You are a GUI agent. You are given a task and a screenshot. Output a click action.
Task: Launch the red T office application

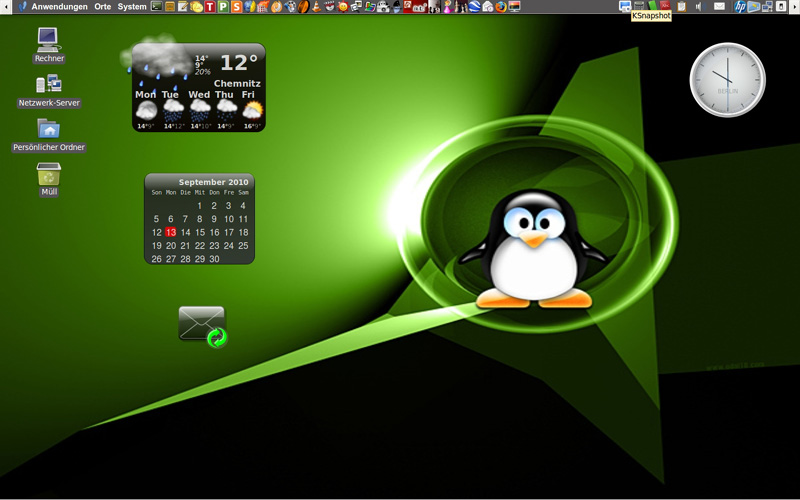point(210,7)
